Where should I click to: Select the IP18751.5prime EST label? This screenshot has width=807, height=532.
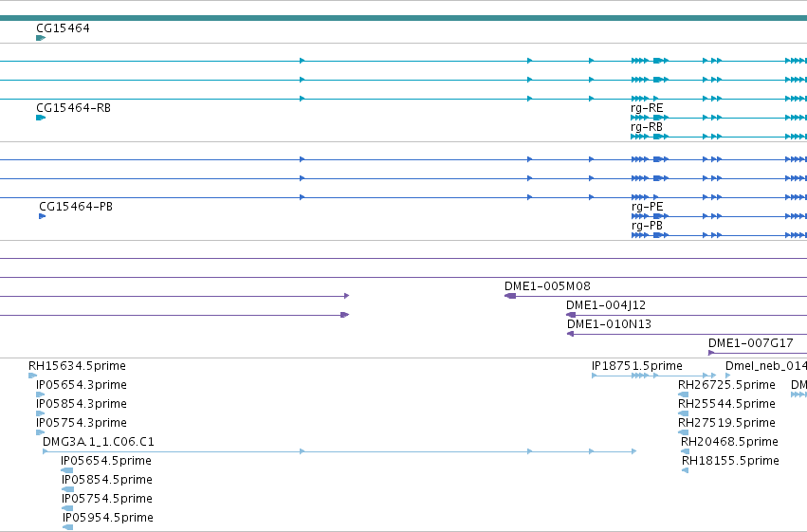[637, 366]
